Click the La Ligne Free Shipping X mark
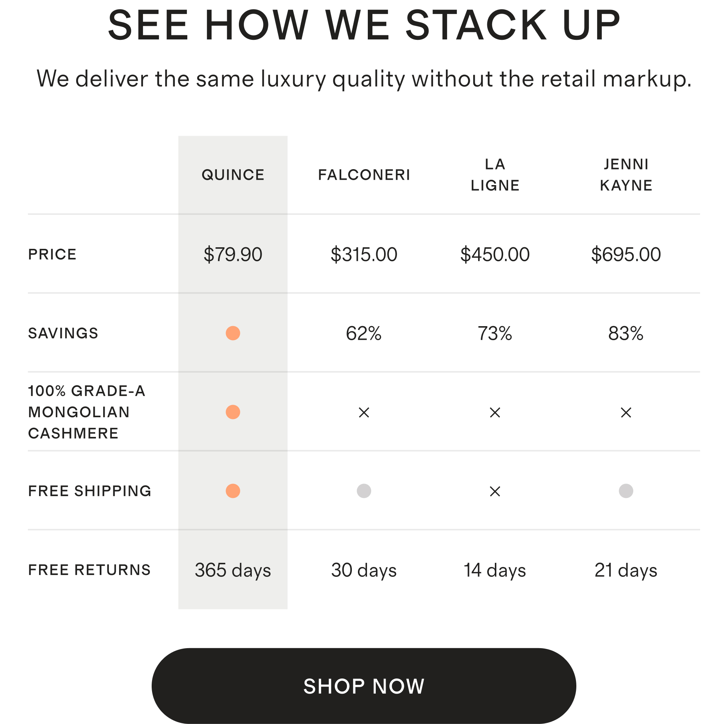The image size is (728, 724). pos(495,491)
